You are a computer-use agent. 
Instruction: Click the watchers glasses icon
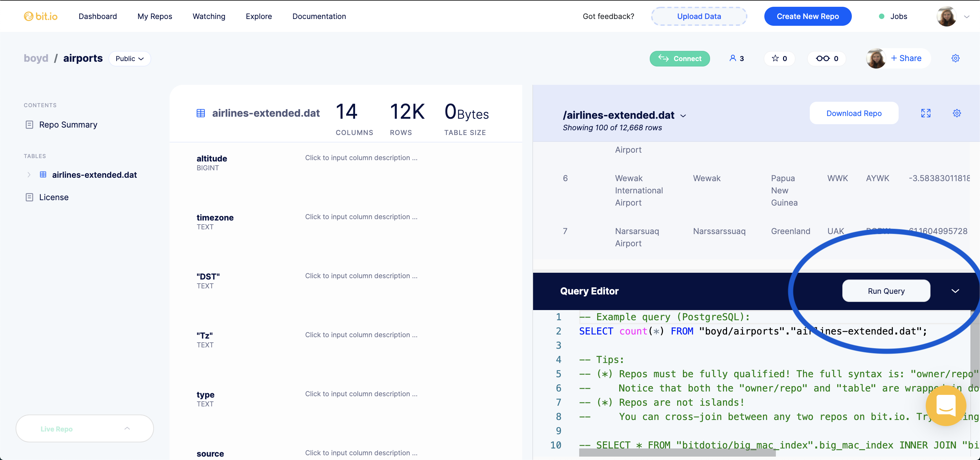(823, 58)
